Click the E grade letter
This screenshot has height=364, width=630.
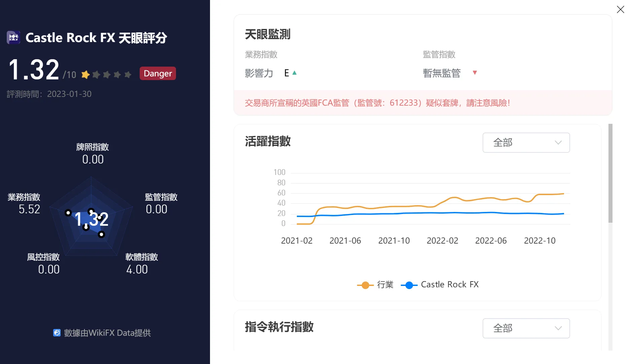(x=287, y=73)
